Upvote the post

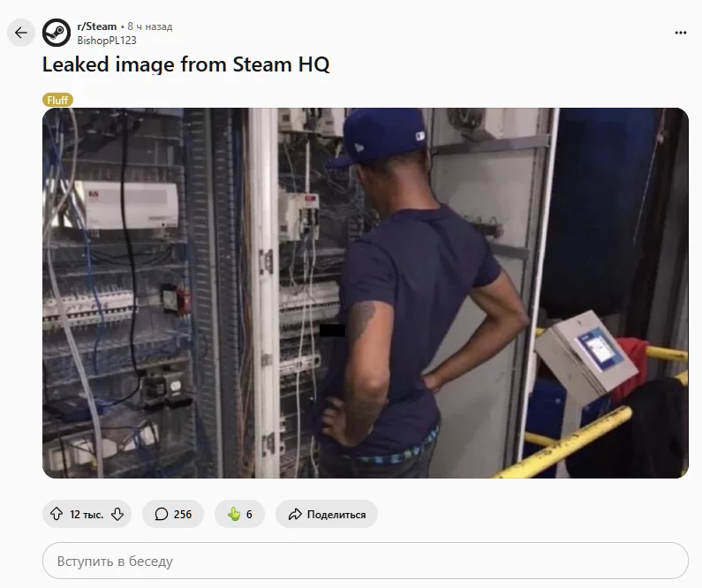pos(57,514)
